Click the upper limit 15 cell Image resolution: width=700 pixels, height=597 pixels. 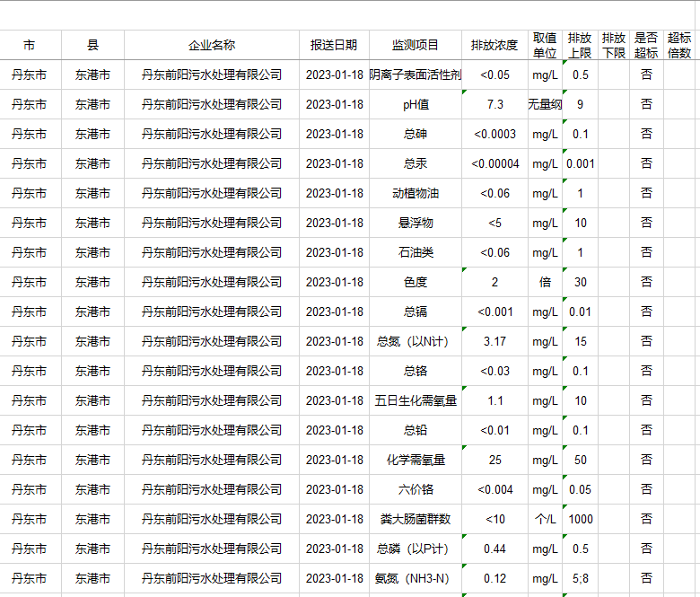point(581,341)
